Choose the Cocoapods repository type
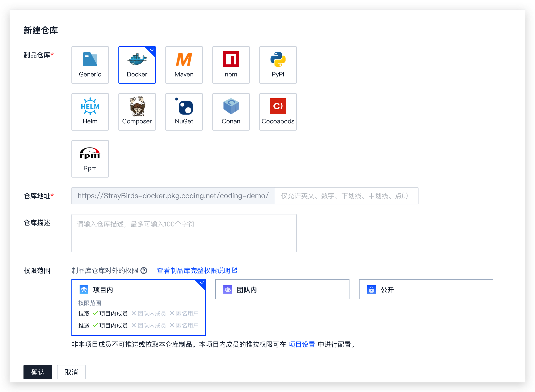Image resolution: width=535 pixels, height=392 pixels. coord(278,112)
